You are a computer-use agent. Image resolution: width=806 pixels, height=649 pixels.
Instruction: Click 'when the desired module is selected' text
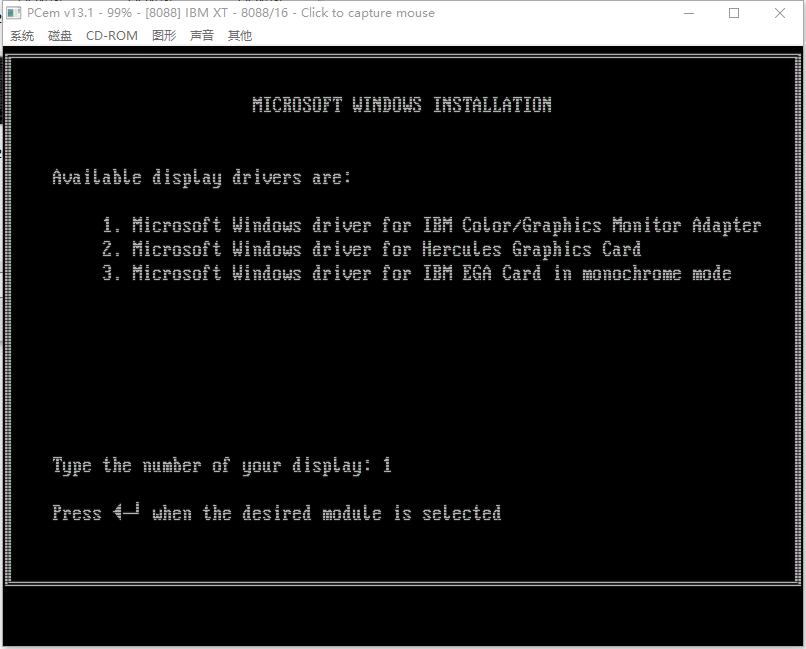pyautogui.click(x=327, y=513)
